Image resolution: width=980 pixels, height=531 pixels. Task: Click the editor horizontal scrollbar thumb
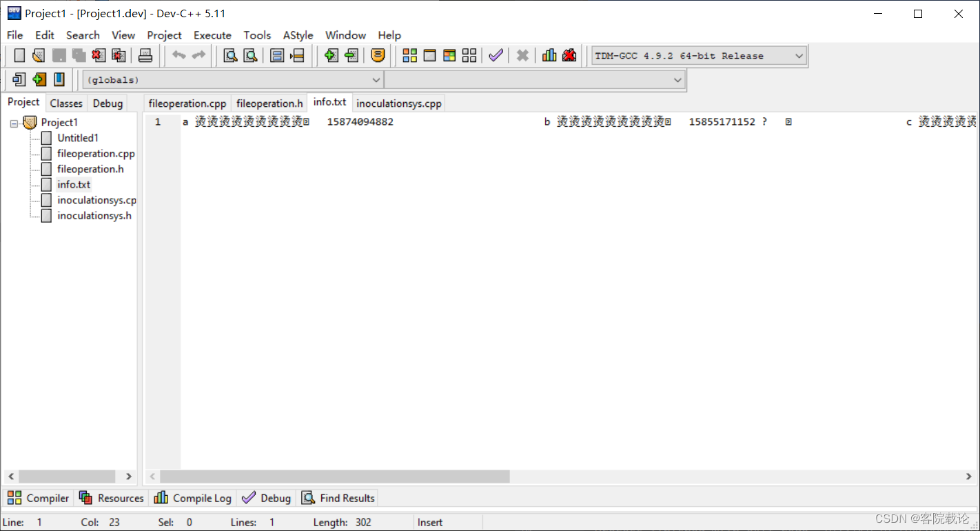point(335,477)
